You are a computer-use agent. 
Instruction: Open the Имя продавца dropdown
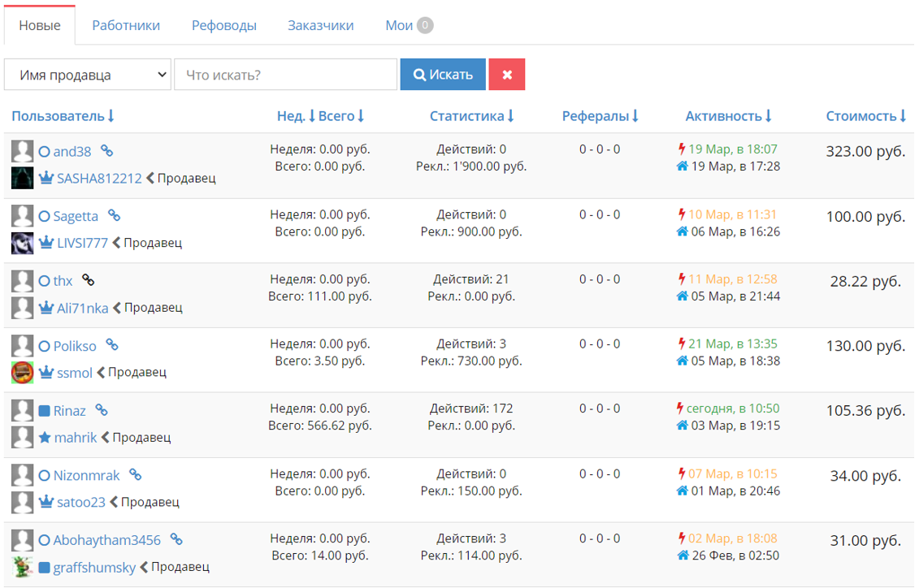point(88,74)
